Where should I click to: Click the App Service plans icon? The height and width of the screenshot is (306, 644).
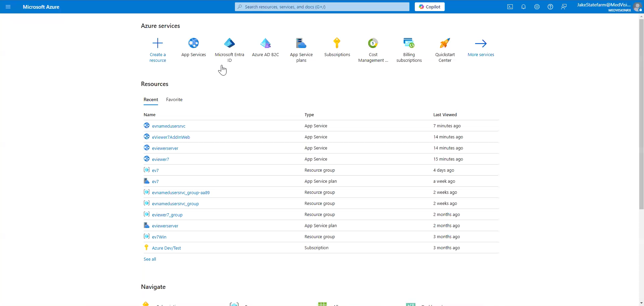click(x=301, y=47)
